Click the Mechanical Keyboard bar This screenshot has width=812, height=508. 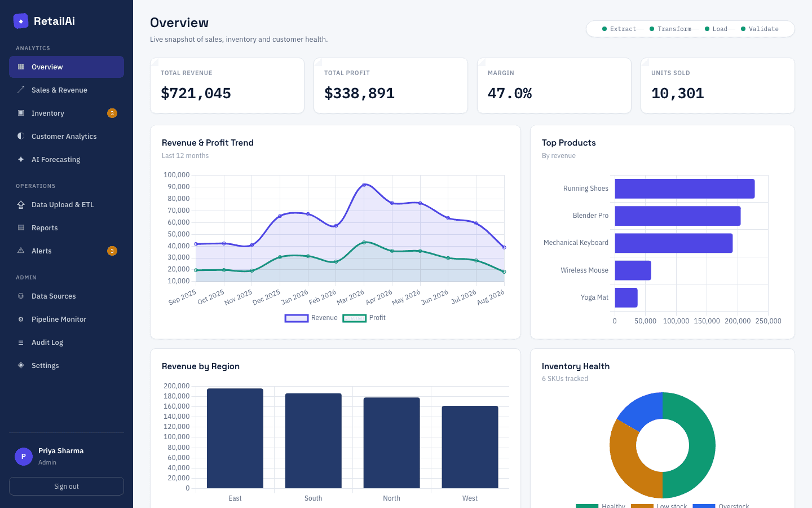pos(674,243)
